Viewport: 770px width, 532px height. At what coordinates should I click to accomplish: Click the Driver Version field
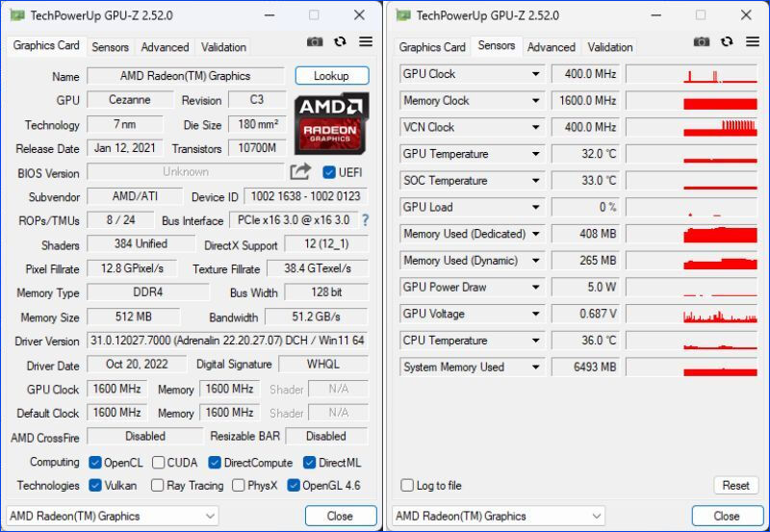pyautogui.click(x=227, y=341)
